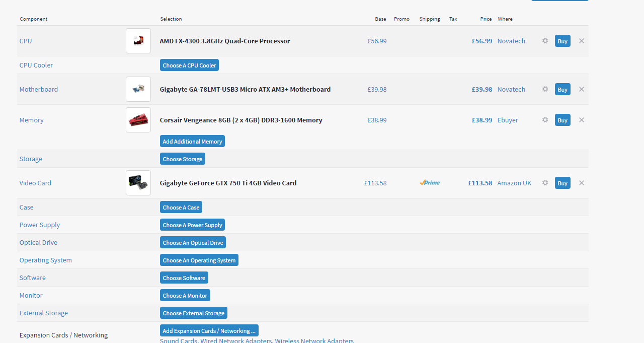This screenshot has width=644, height=343.
Task: Visit the Ebuyer merchant link
Action: 508,120
